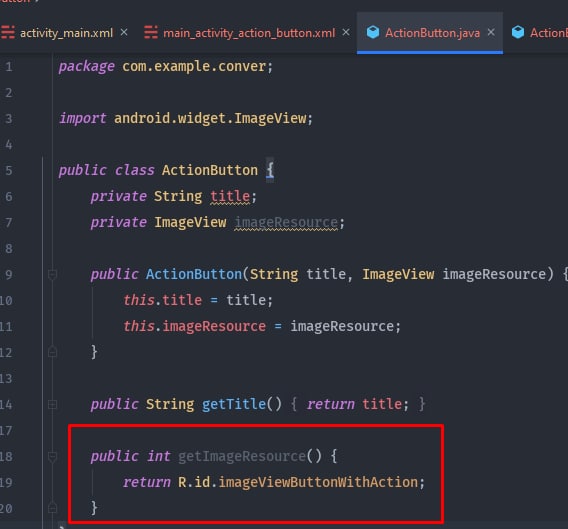This screenshot has width=568, height=529.
Task: Click the String title constructor parameter
Action: click(x=297, y=274)
